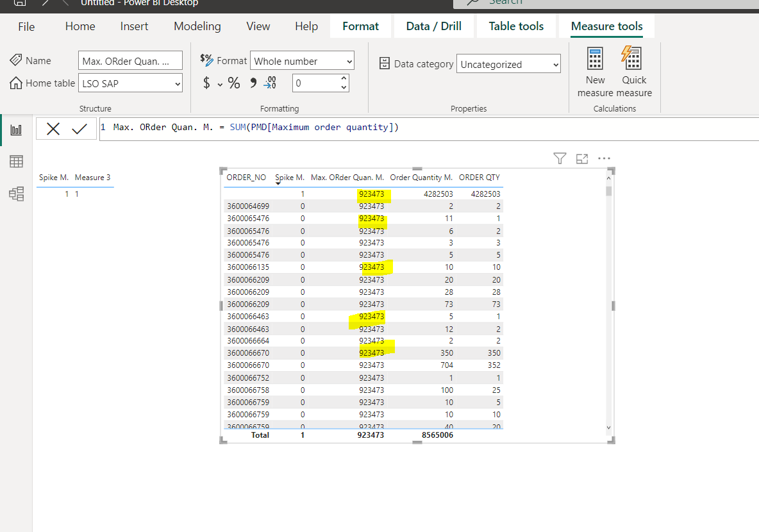The height and width of the screenshot is (532, 759).
Task: Open the Format dropdown Whole number
Action: pos(302,61)
